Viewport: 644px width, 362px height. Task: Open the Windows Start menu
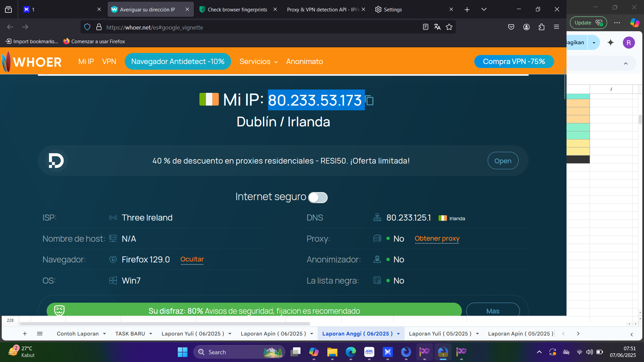point(182,352)
